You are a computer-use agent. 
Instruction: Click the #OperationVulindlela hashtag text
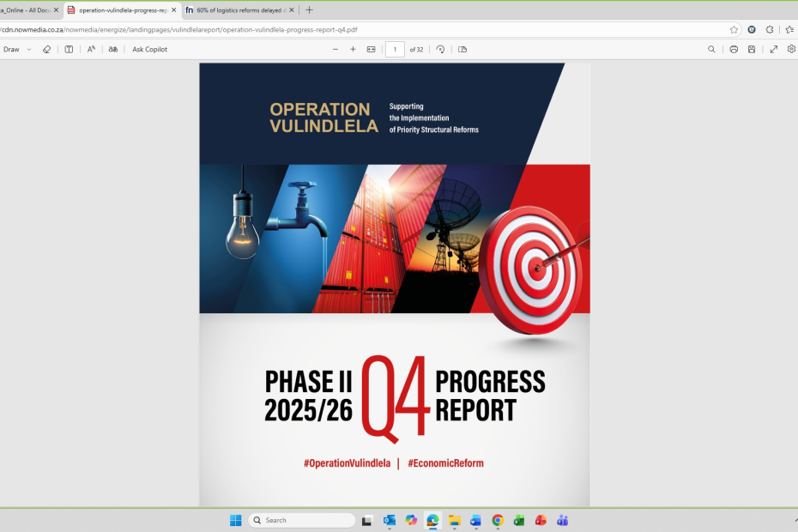point(348,463)
